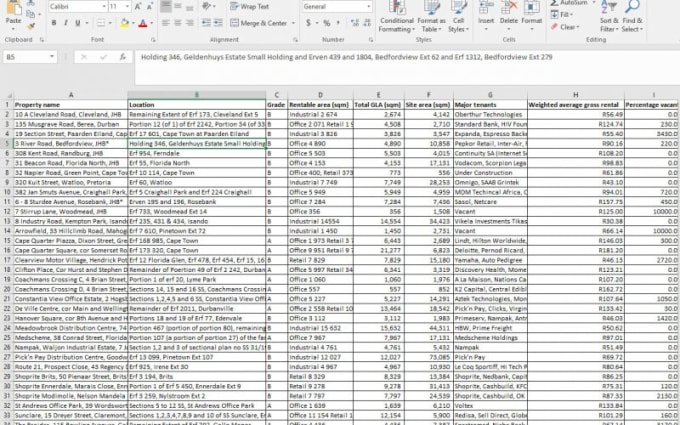
Task: Click the Copy icon in Clipboard group
Action: [30, 14]
